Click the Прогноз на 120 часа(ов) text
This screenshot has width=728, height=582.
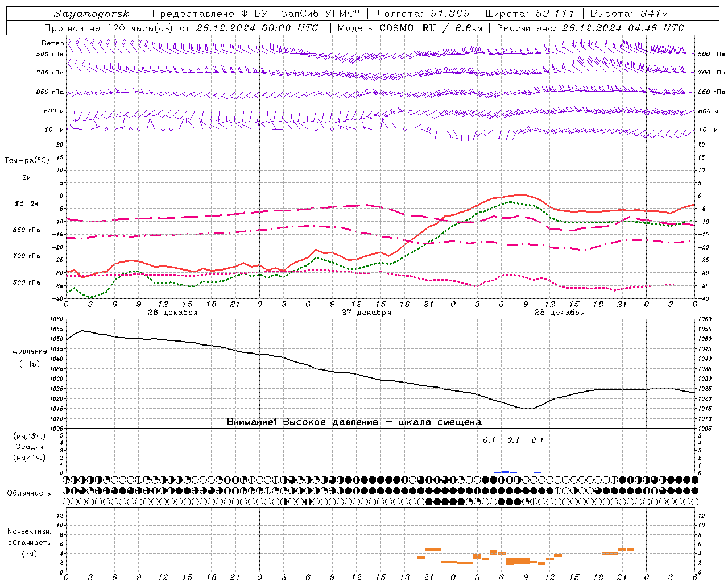pyautogui.click(x=109, y=28)
